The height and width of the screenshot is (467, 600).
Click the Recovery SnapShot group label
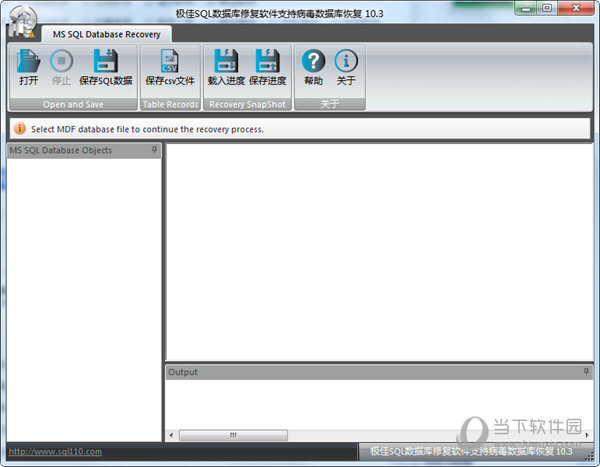point(247,105)
